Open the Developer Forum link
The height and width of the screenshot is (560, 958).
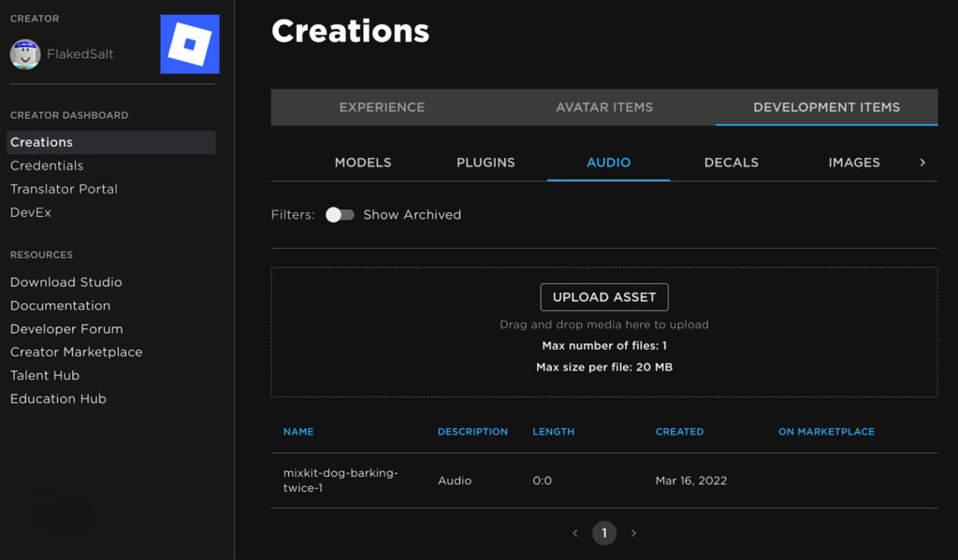point(66,328)
